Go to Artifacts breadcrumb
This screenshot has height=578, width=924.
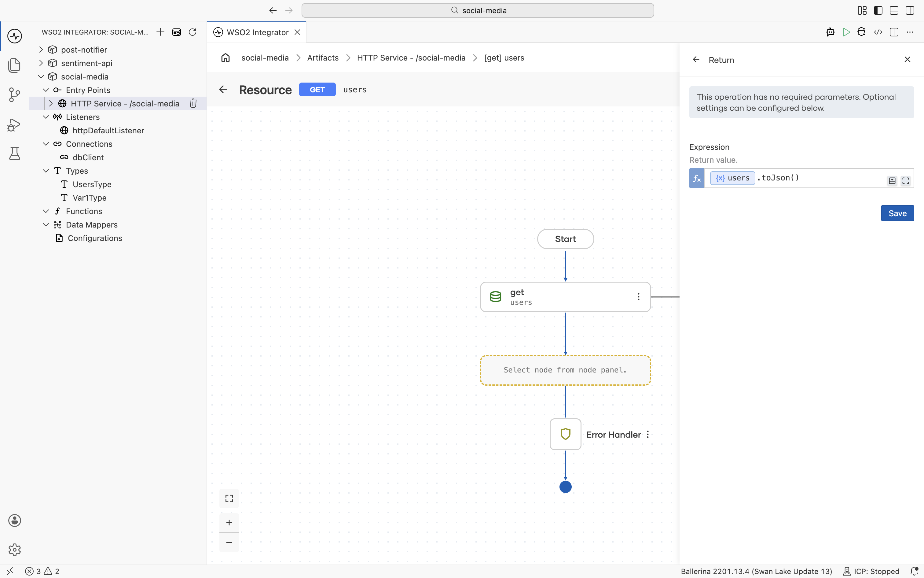tap(323, 58)
